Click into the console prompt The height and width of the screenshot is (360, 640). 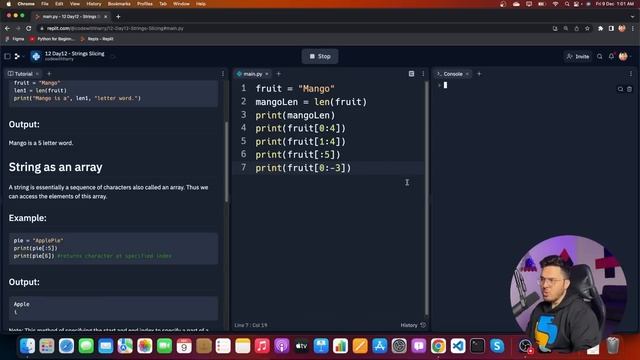click(x=445, y=85)
